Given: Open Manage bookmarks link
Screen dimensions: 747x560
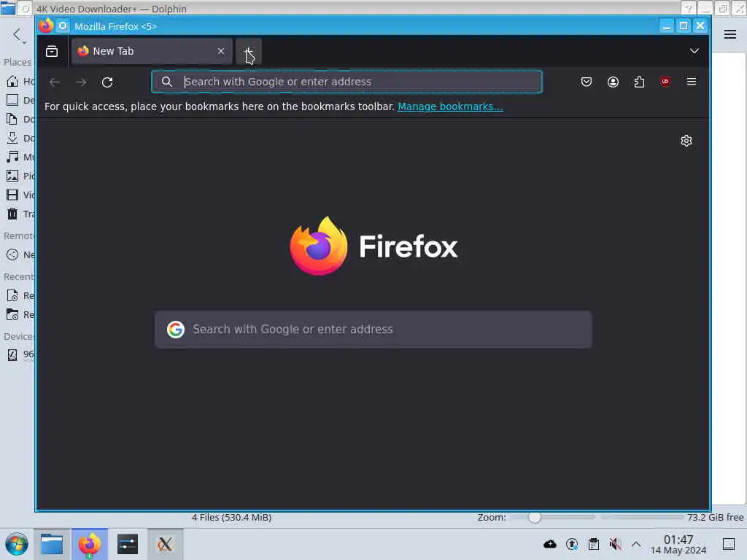Looking at the screenshot, I should click(x=450, y=106).
